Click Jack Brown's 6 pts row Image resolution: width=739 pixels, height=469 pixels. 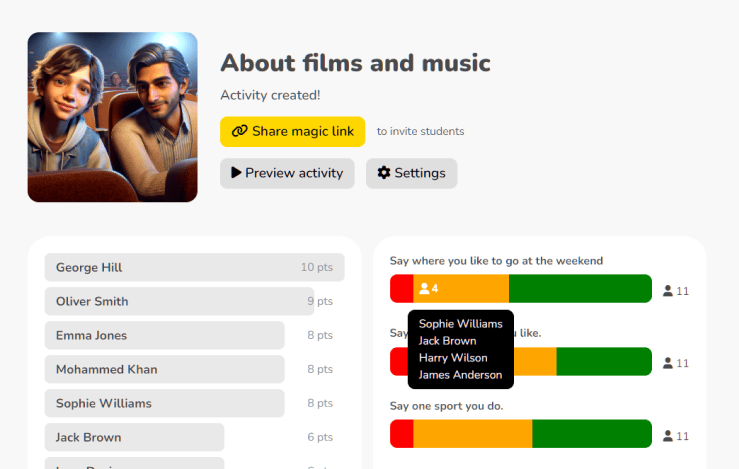[134, 437]
